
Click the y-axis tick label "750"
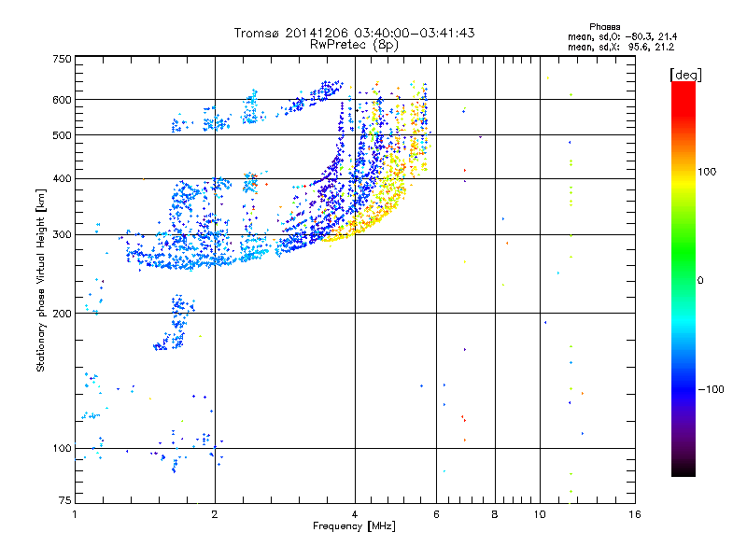pyautogui.click(x=62, y=59)
